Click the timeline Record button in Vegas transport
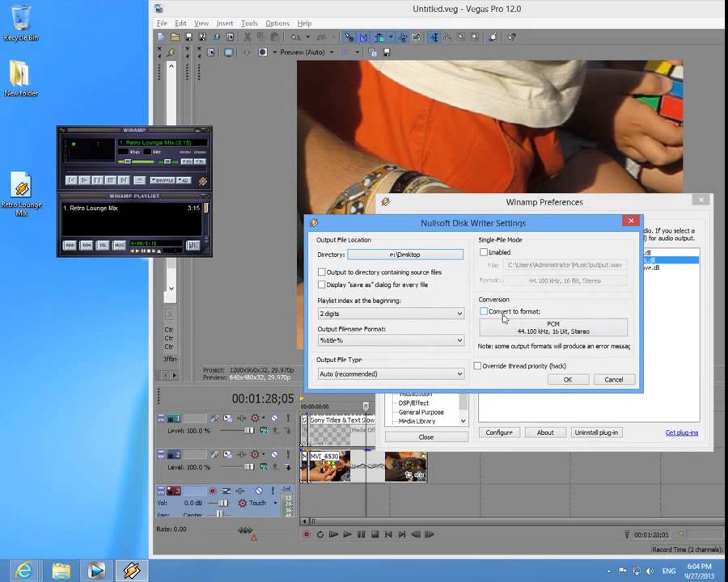The height and width of the screenshot is (582, 728). (307, 534)
